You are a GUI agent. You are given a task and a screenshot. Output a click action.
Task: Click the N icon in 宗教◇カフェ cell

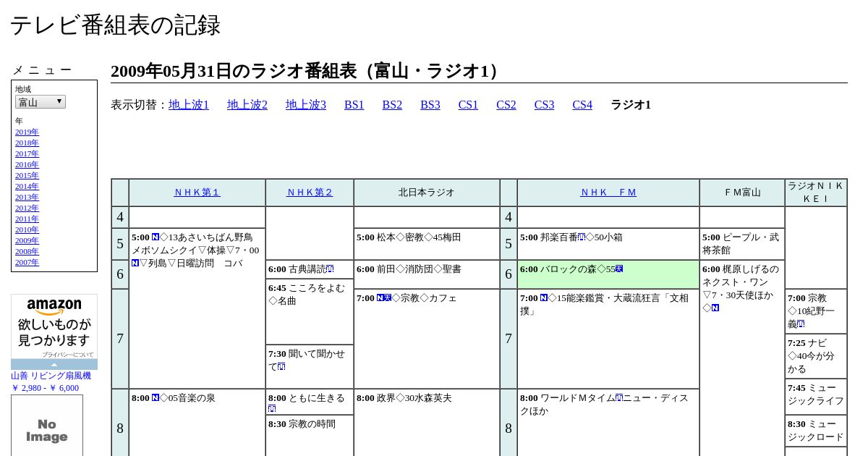(x=380, y=297)
